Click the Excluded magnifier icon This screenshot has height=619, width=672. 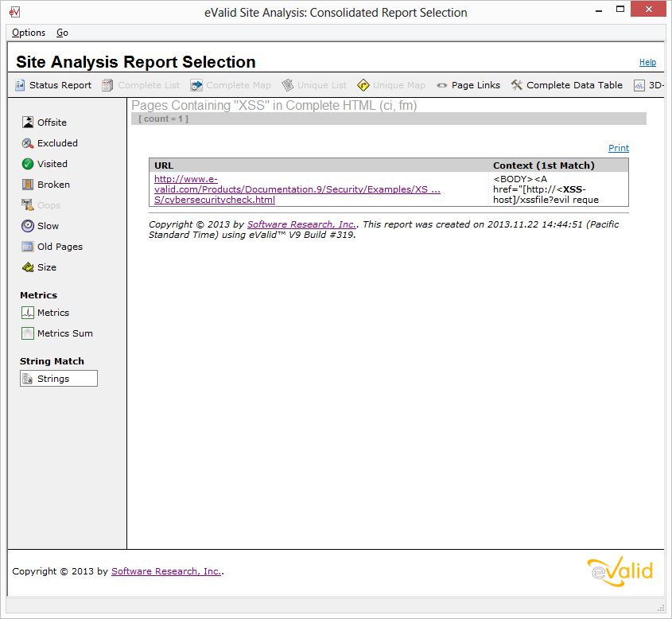[x=28, y=143]
